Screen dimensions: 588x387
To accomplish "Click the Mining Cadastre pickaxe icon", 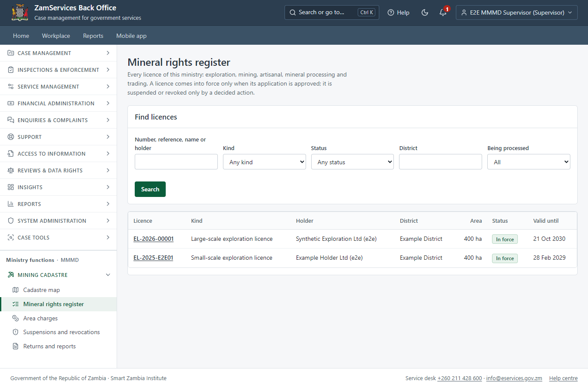I will (x=11, y=275).
